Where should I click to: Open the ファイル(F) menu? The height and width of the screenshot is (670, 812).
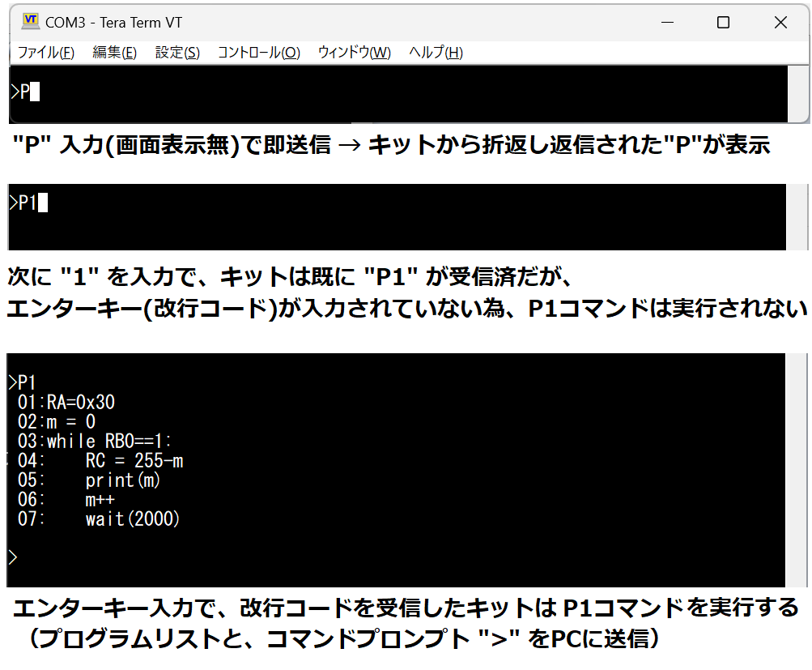pyautogui.click(x=46, y=53)
